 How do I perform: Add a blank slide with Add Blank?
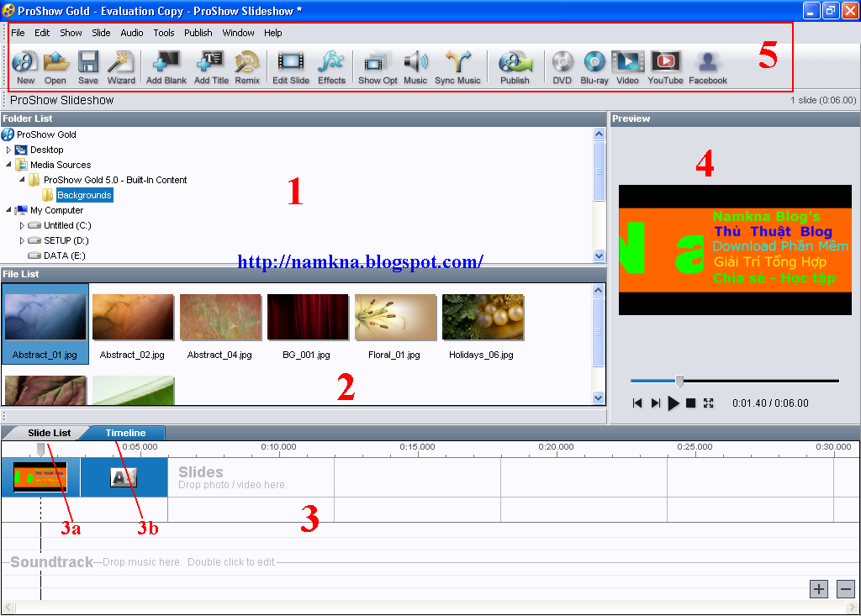166,67
